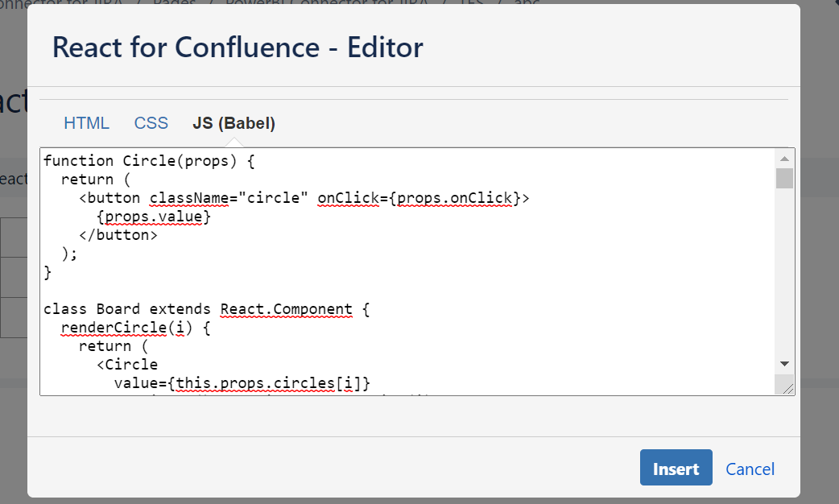Click 'React.Component' in the code

coord(287,309)
